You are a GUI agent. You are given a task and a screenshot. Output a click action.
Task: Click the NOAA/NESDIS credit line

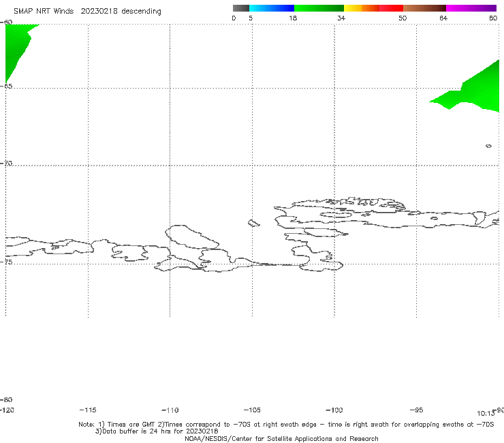[281, 439]
